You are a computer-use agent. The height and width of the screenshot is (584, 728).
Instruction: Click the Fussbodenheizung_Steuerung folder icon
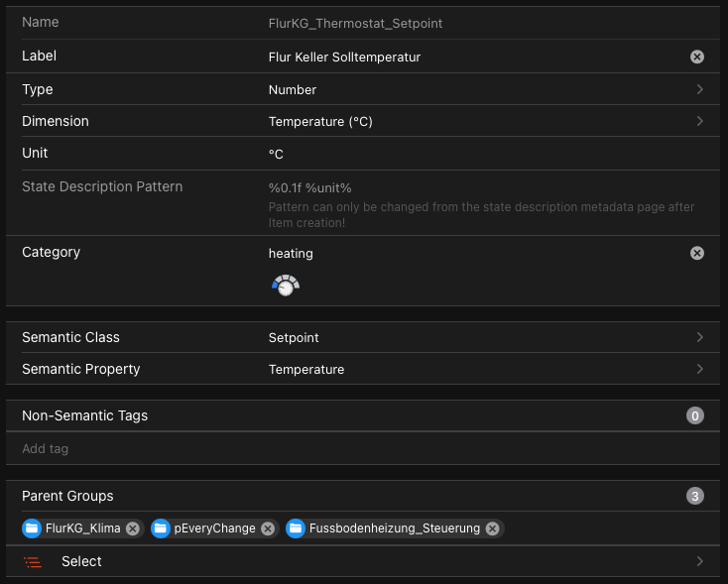[x=296, y=528]
